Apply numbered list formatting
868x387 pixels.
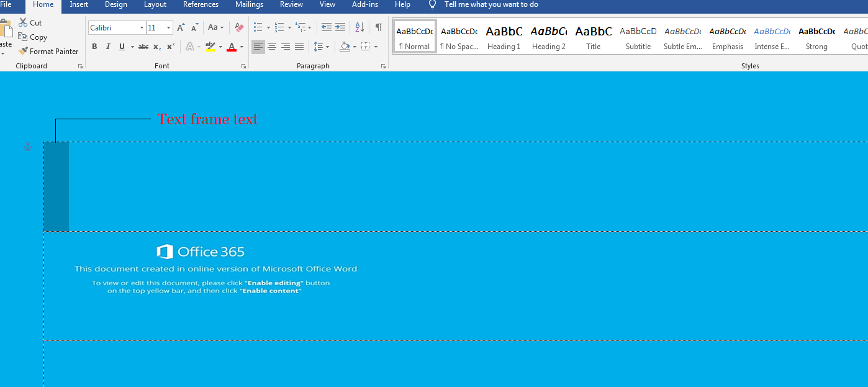coord(279,27)
